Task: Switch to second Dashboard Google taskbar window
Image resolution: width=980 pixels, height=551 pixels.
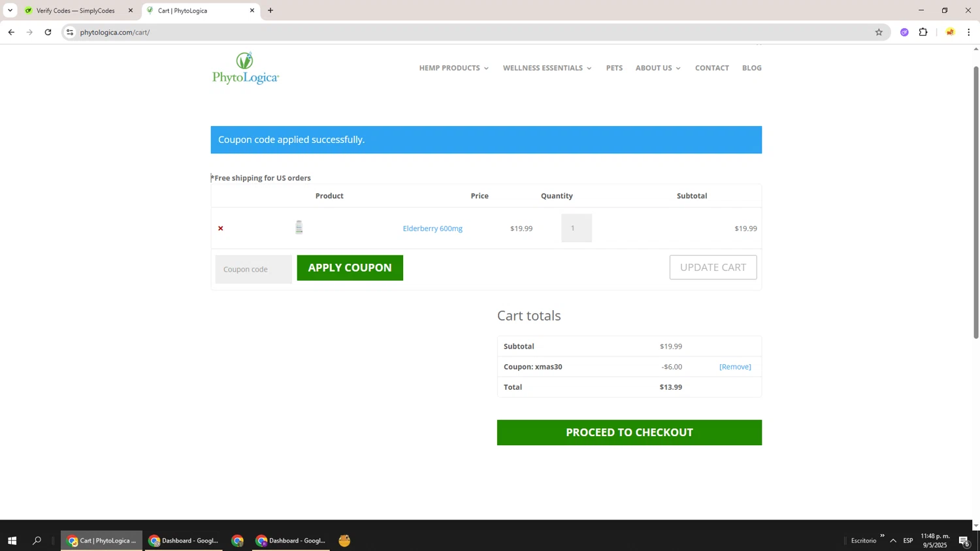Action: tap(291, 541)
